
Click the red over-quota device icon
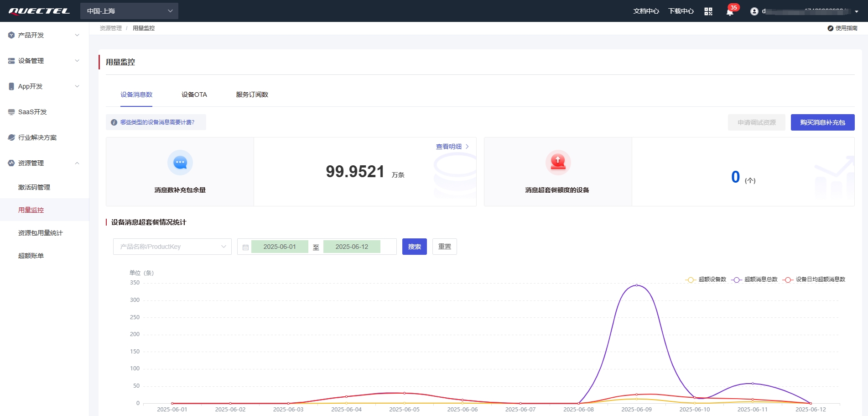(558, 163)
